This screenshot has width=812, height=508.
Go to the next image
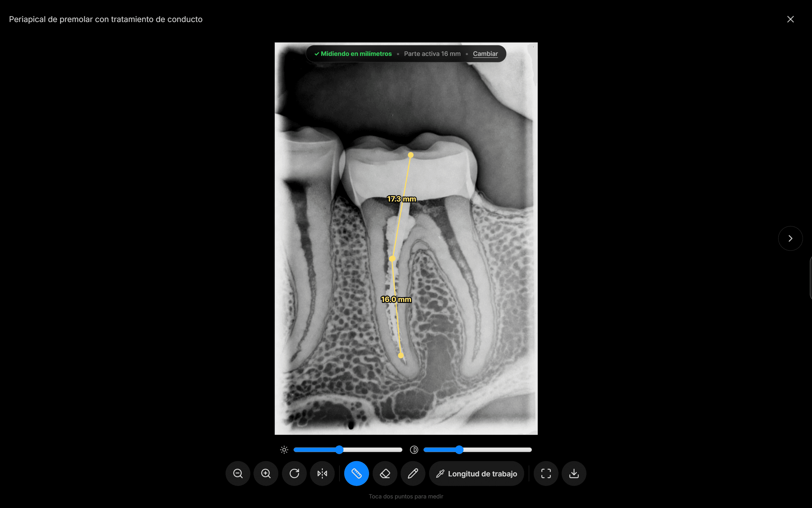pyautogui.click(x=791, y=238)
